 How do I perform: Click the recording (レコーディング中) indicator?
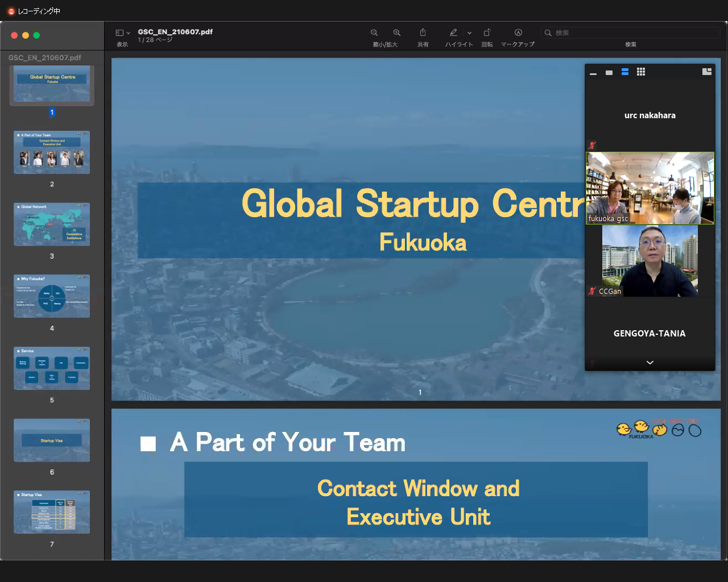tap(34, 11)
